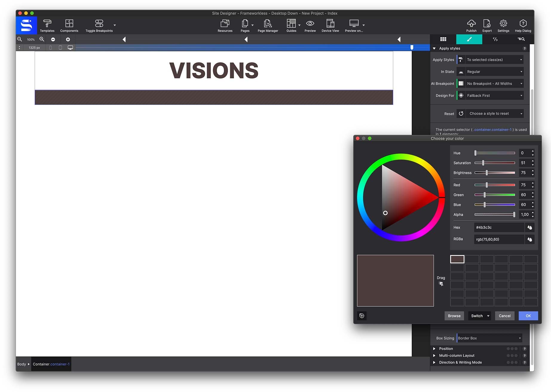Screen dimensions: 551x392
Task: Select the first saved brown color swatch
Action: pos(457,259)
